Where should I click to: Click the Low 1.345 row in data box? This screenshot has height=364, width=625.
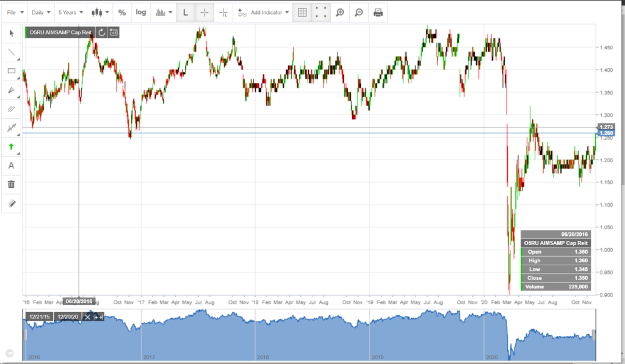555,269
